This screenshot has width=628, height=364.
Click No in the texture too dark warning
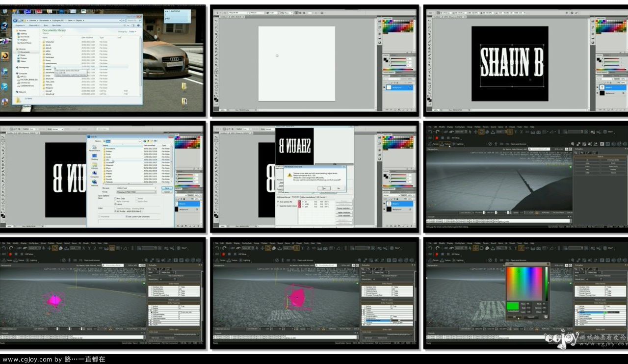click(339, 188)
